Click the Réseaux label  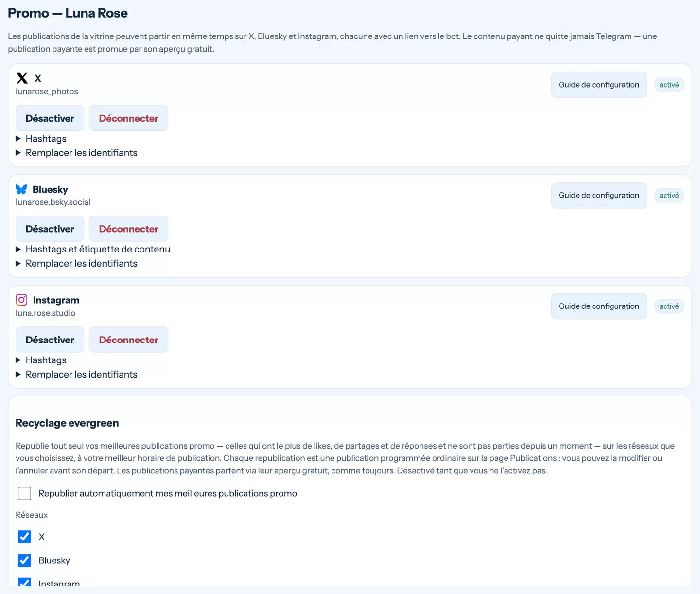[x=32, y=515]
